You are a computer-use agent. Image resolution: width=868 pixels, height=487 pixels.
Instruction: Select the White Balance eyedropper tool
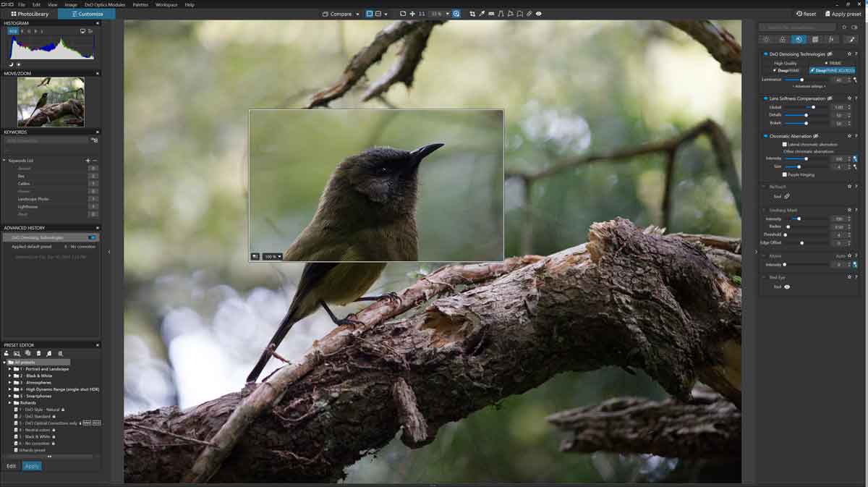click(x=482, y=13)
